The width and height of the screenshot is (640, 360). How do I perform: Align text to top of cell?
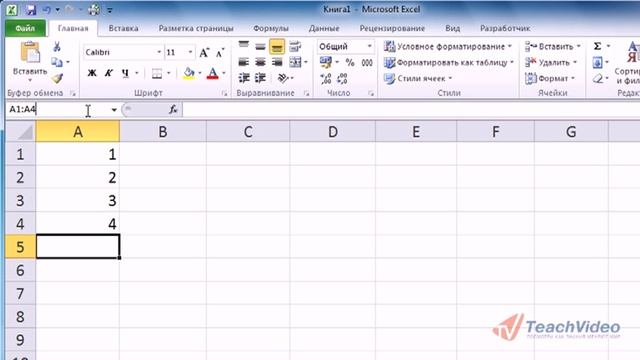coord(244,46)
